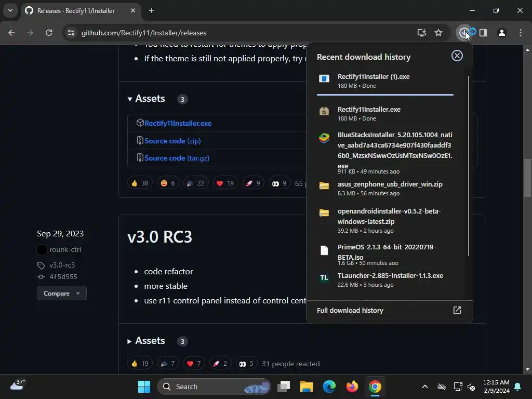Screen dimensions: 532x399
Task: Open rounk-ctrl user profile link
Action: tap(65, 250)
